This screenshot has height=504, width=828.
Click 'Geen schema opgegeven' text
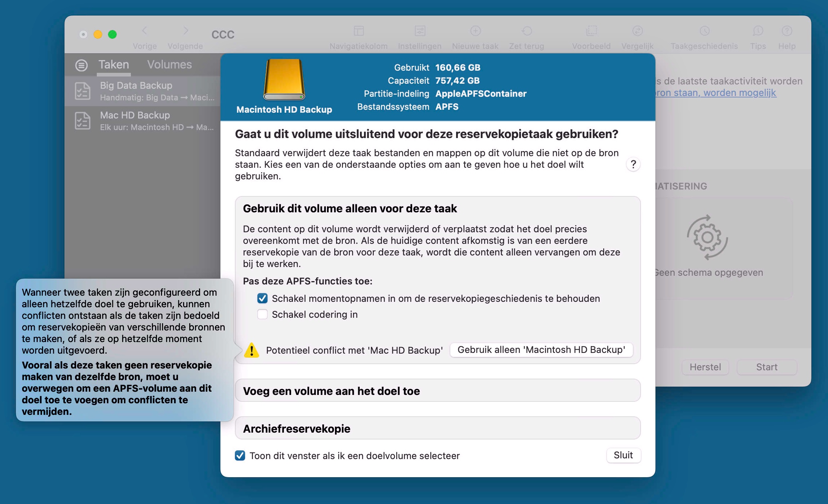[x=709, y=272]
